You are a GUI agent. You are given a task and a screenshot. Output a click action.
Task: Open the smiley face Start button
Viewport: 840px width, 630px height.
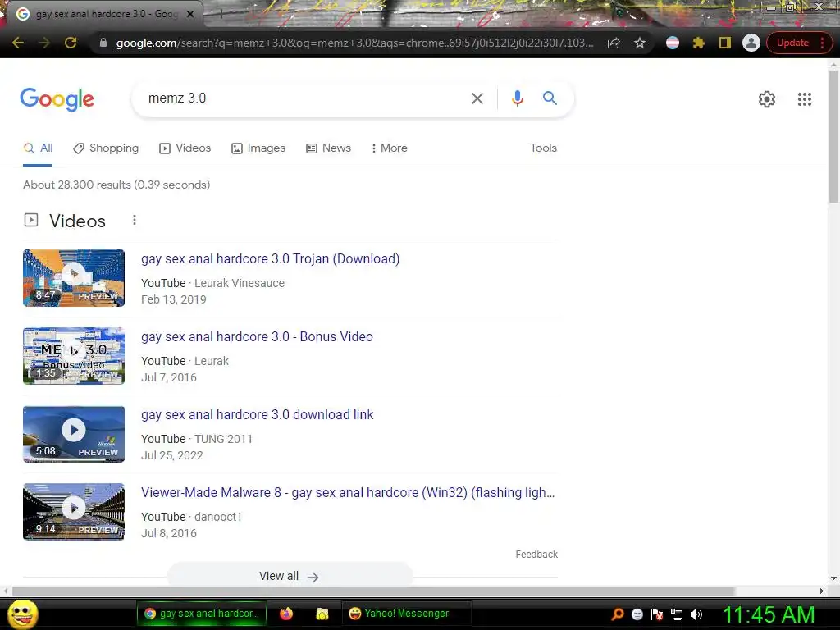tap(22, 614)
